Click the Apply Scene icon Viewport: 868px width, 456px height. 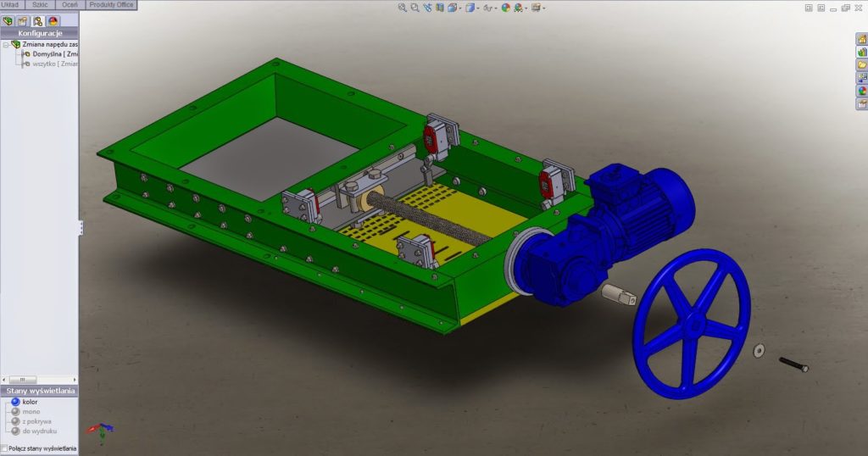click(x=518, y=8)
